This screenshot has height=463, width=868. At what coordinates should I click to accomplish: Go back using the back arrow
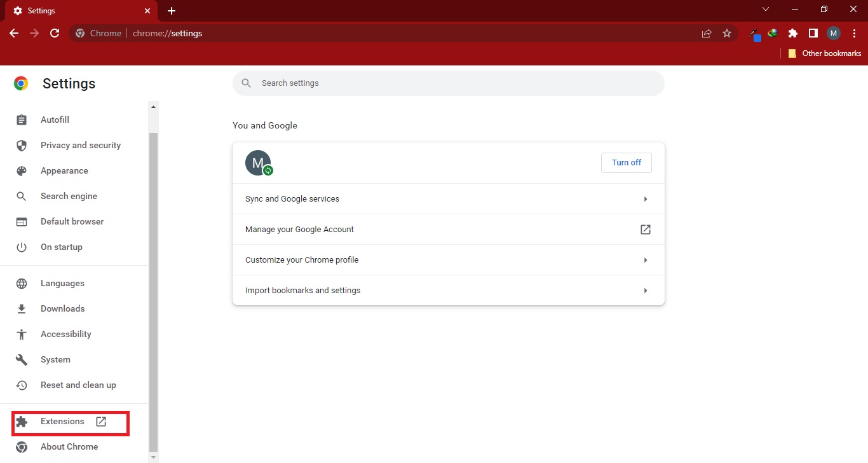[x=14, y=33]
